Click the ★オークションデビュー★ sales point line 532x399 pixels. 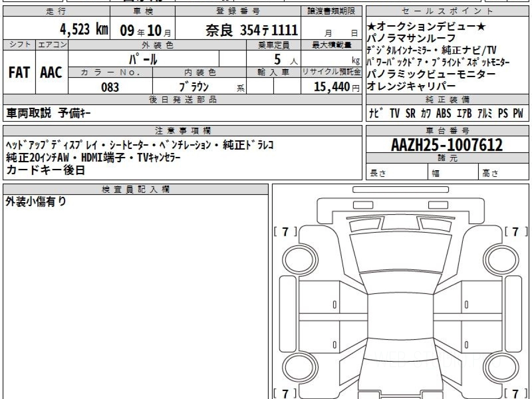pyautogui.click(x=426, y=27)
